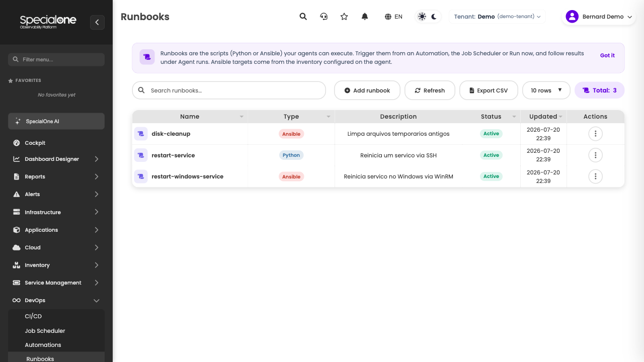Click the SpecialOne logo

[48, 22]
